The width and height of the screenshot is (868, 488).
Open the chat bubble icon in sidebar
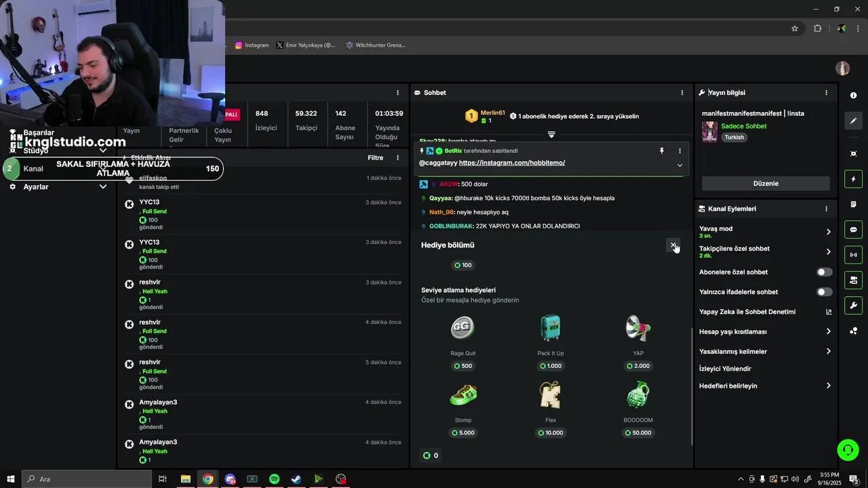click(x=853, y=230)
